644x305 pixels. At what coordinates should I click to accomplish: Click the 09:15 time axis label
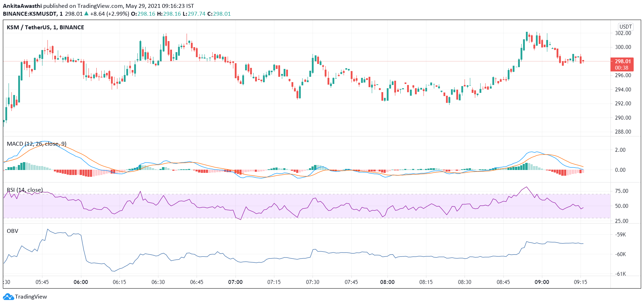(580, 282)
